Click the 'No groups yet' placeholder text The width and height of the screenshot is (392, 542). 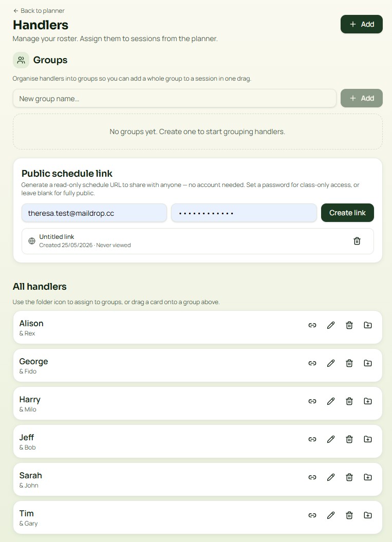point(197,132)
